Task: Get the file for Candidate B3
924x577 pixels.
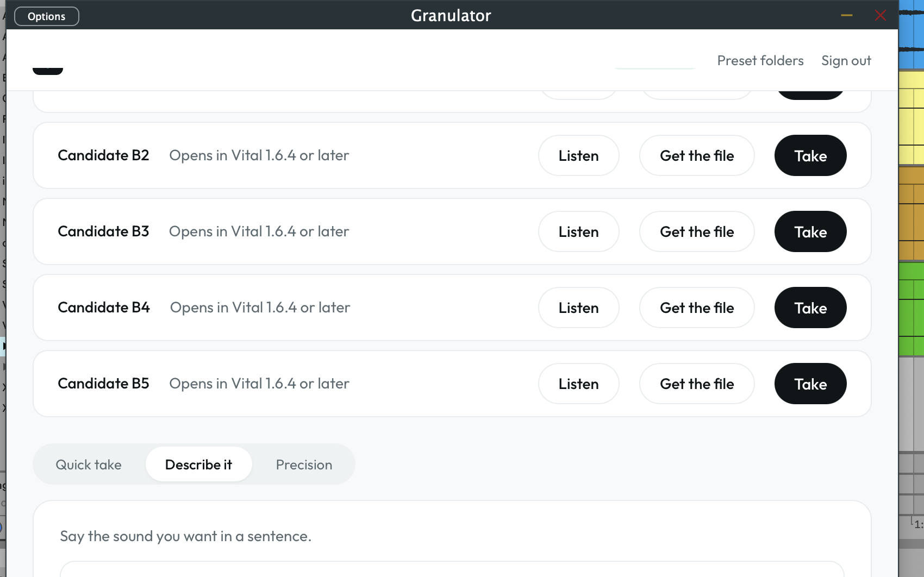Action: click(x=697, y=231)
